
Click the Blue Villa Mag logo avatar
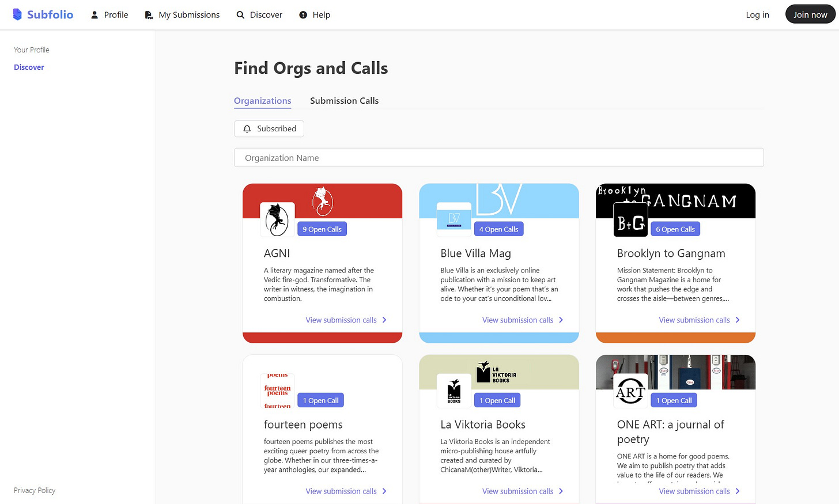[x=454, y=219]
